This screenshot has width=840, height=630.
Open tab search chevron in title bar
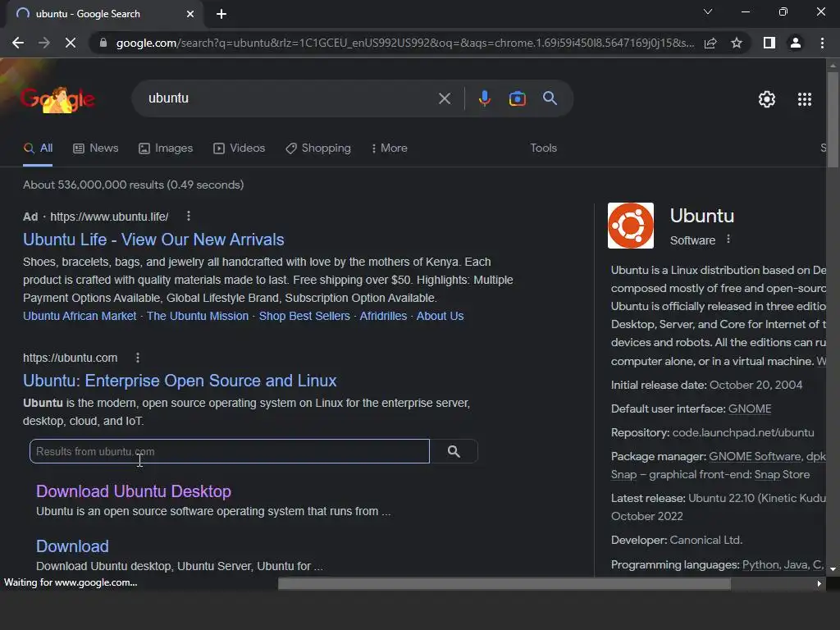(x=708, y=11)
